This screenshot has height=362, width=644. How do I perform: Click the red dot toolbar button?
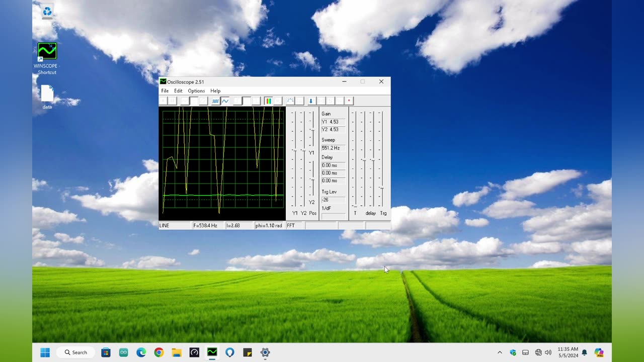tap(349, 101)
